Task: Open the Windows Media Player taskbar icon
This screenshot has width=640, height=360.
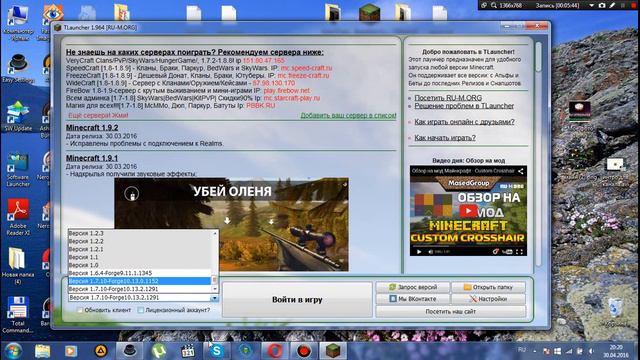Action: point(71,351)
